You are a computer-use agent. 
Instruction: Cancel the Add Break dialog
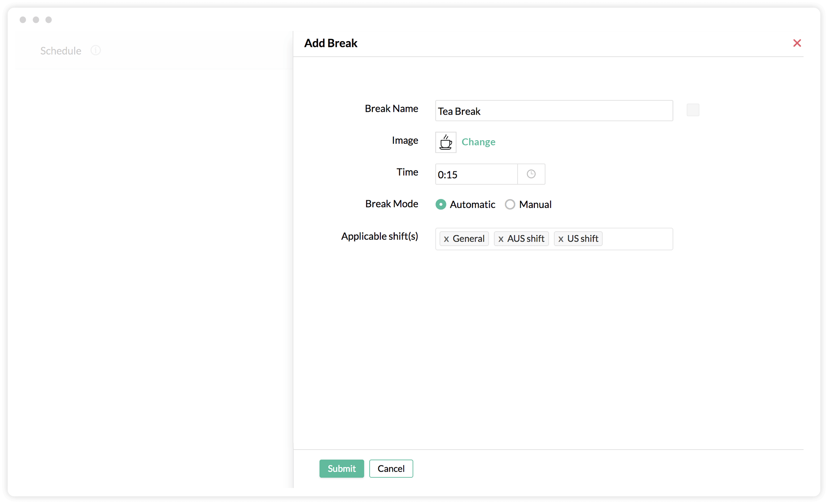tap(391, 468)
